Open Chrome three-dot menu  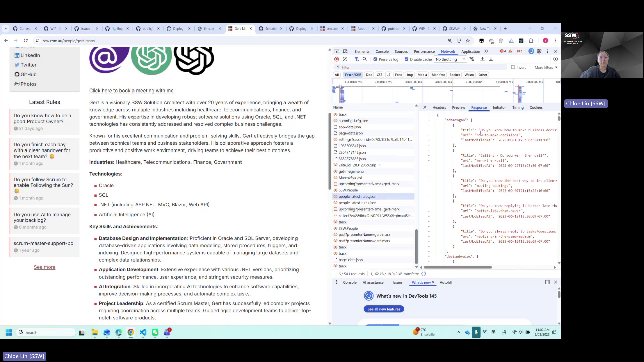pos(555,41)
